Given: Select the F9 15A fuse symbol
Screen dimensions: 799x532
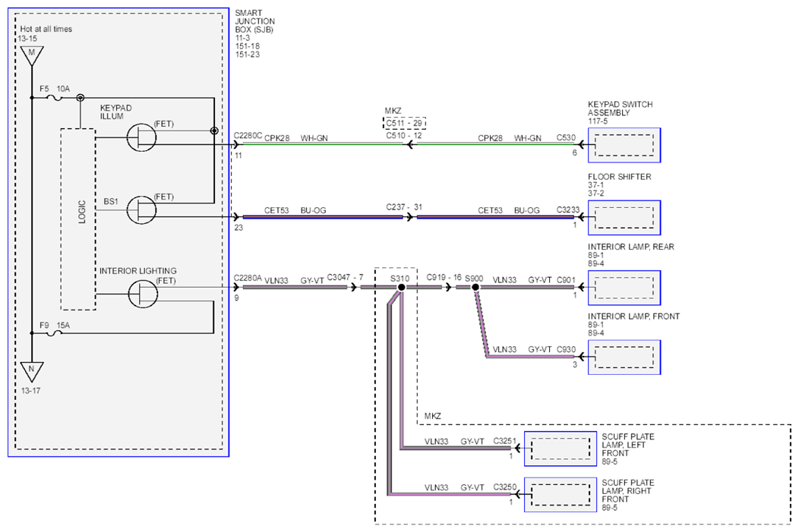Looking at the screenshot, I should coord(55,333).
